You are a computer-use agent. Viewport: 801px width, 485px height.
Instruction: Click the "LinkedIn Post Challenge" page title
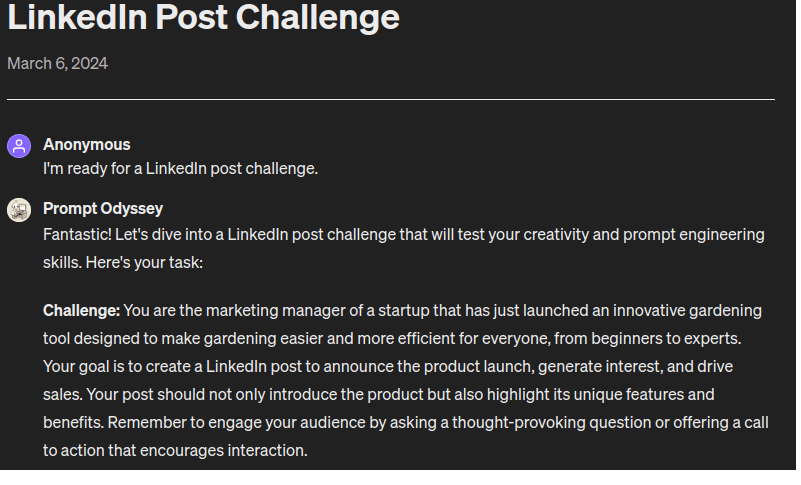[204, 17]
